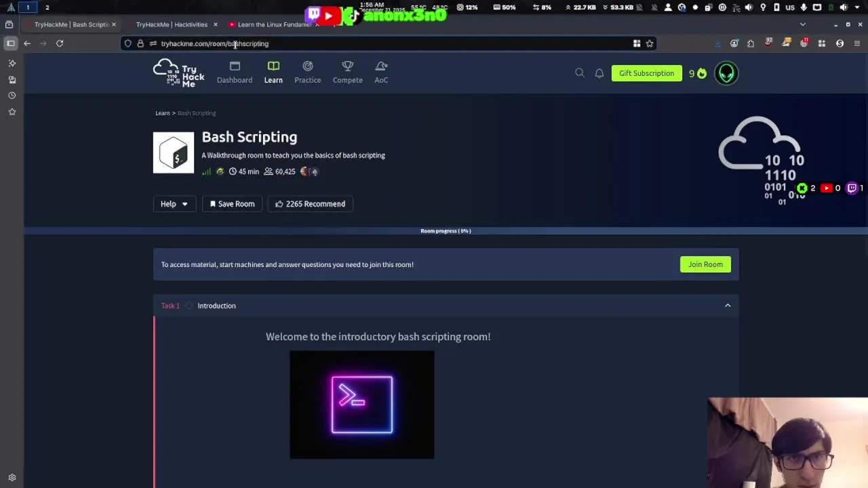This screenshot has width=868, height=488.
Task: Click the sparkle icon atop the sidebar
Action: click(x=12, y=63)
